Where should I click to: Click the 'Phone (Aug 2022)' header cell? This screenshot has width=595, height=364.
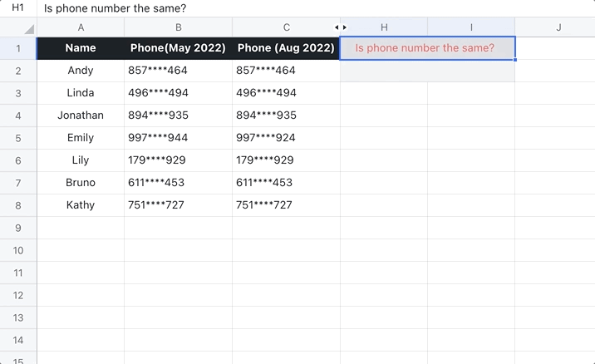point(286,48)
